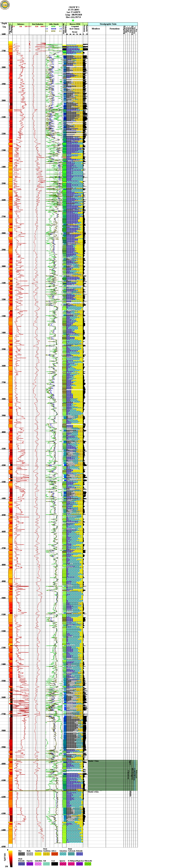Image resolution: width=179 pixels, height=868 pixels.
Task: Select the Shale lithology legend swatch
Action: [x=30, y=854]
